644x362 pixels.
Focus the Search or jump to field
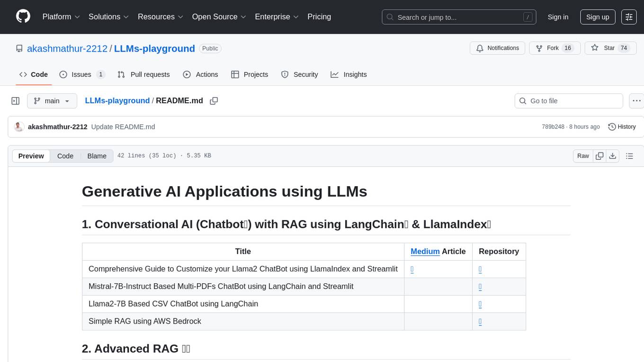coord(459,17)
